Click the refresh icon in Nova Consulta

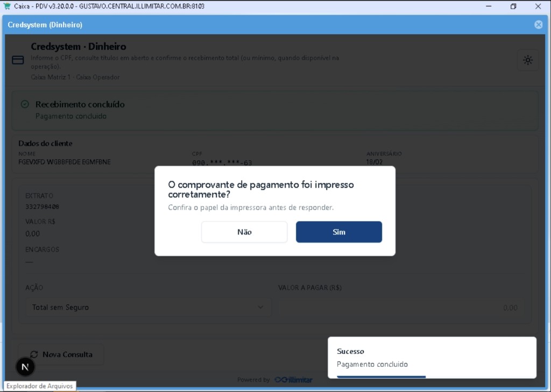click(x=34, y=354)
